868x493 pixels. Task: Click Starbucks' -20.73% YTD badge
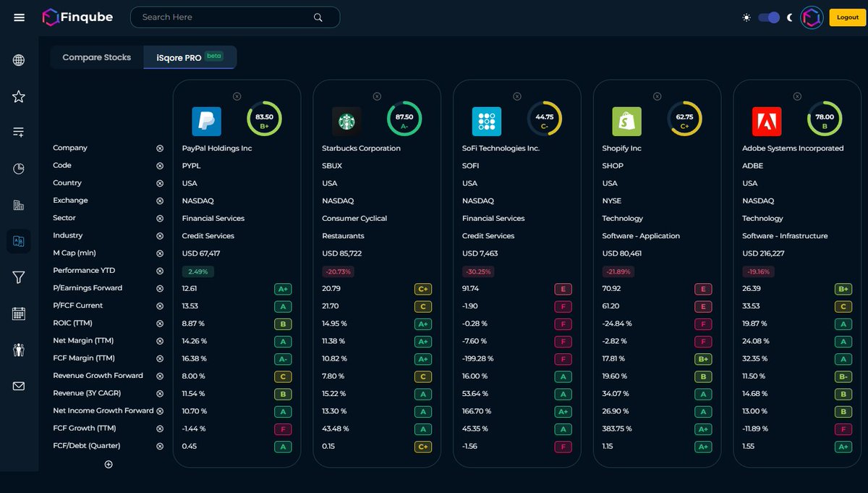pyautogui.click(x=340, y=271)
